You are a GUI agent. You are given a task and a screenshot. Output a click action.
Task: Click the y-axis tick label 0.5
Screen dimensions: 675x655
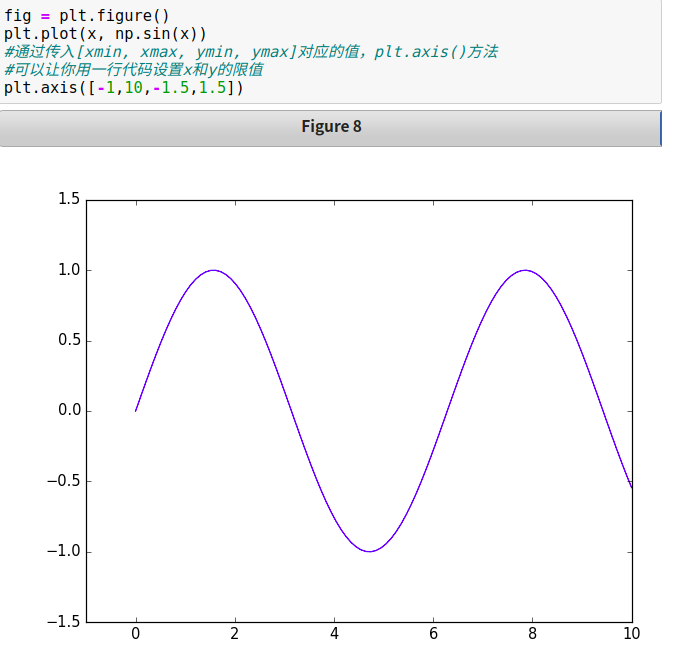[x=69, y=340]
